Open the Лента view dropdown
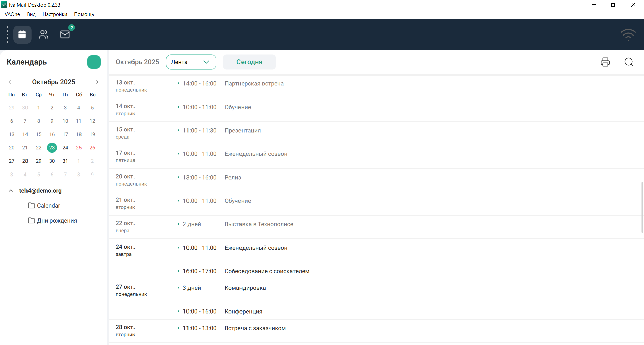The height and width of the screenshot is (345, 644). 191,62
